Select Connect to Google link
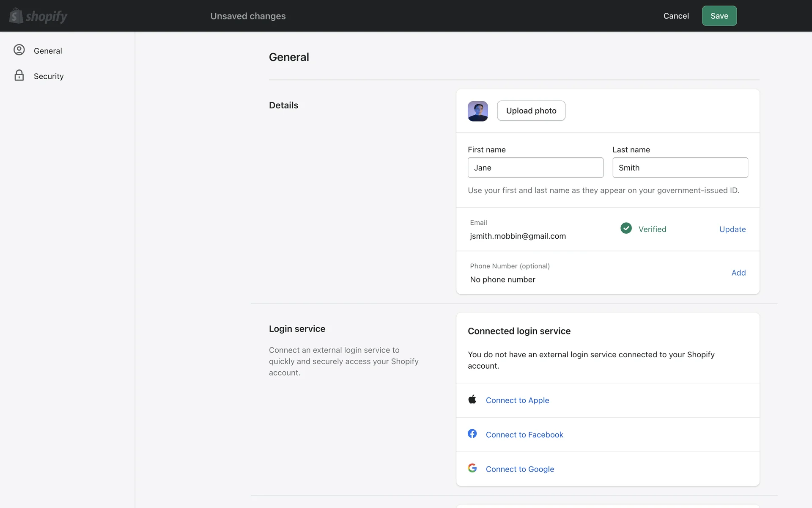Image resolution: width=812 pixels, height=508 pixels. click(x=520, y=469)
